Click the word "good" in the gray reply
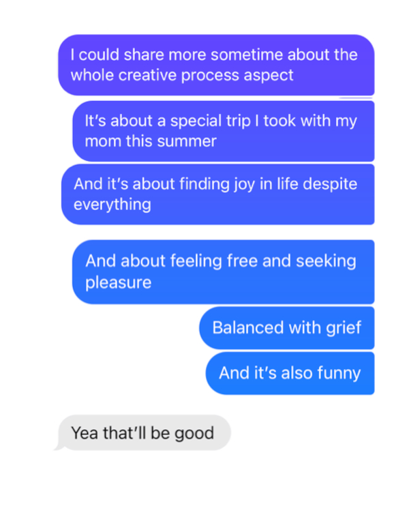The width and height of the screenshot is (409, 532). pyautogui.click(x=194, y=433)
